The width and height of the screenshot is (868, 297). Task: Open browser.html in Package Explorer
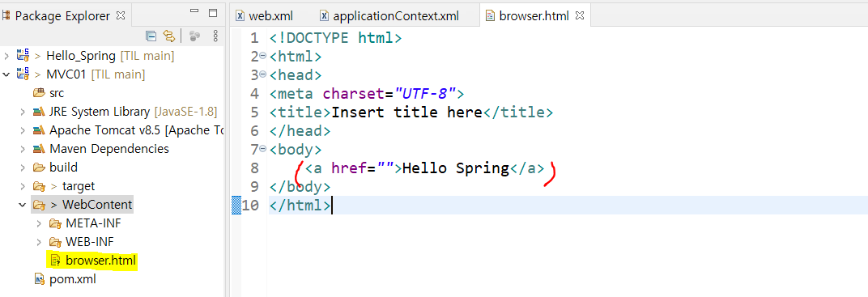pos(100,260)
